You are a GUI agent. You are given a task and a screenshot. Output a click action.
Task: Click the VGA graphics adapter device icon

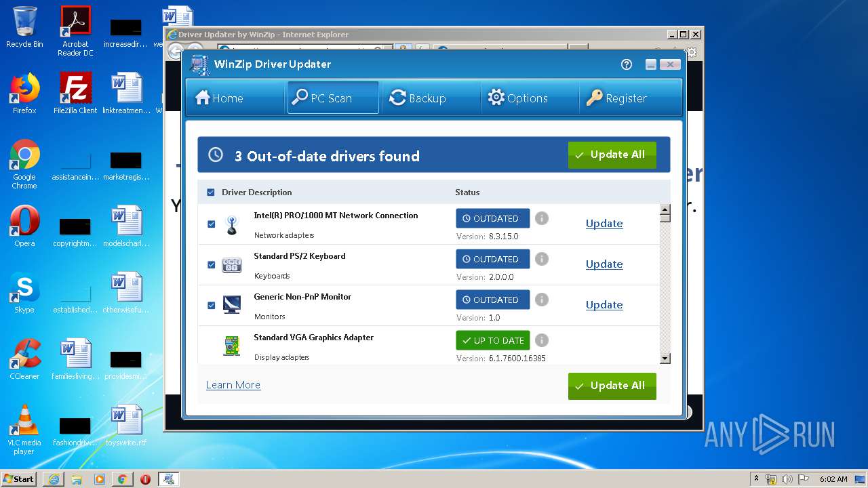tap(232, 346)
